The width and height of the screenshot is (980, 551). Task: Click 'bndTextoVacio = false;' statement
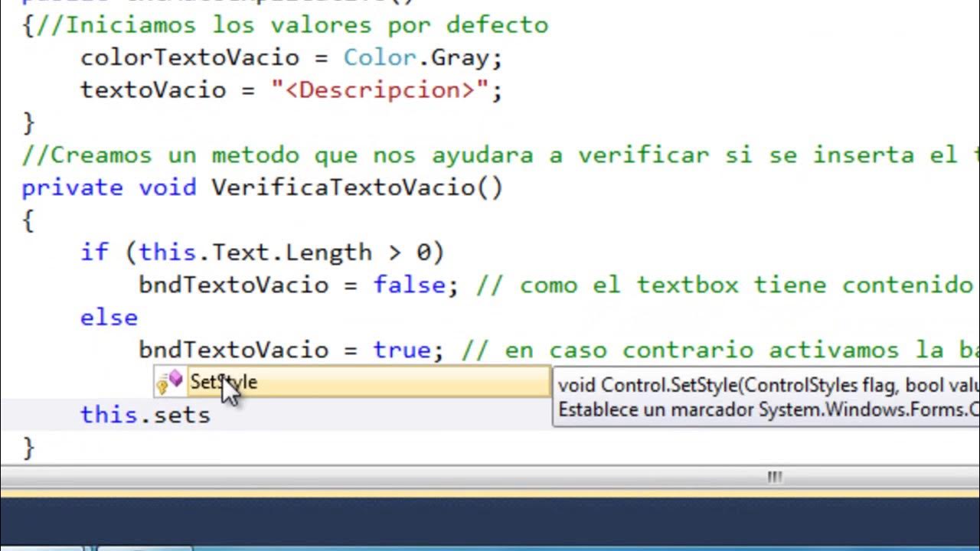coord(299,285)
